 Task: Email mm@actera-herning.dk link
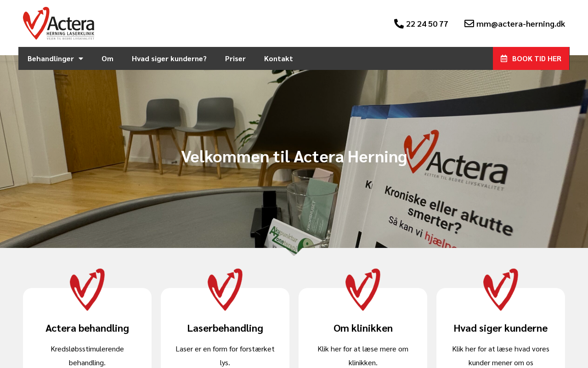(520, 23)
